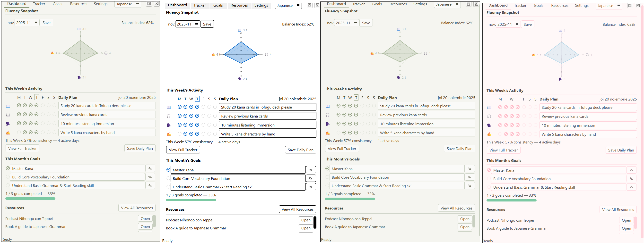Switch to the Tracker tab
The width and height of the screenshot is (644, 243).
click(x=39, y=4)
